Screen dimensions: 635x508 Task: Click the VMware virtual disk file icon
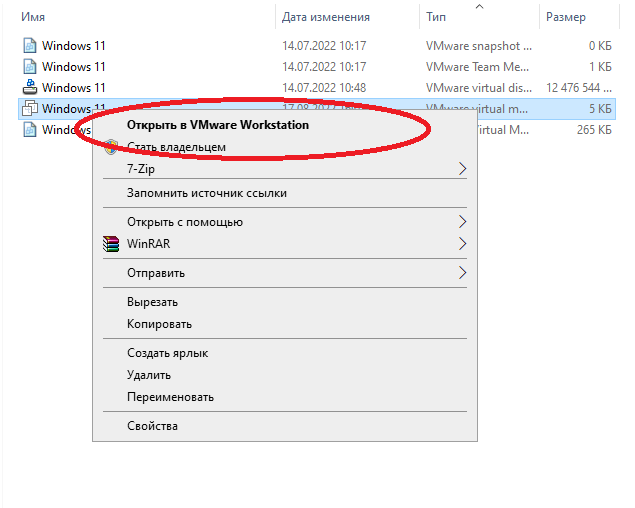[x=30, y=88]
